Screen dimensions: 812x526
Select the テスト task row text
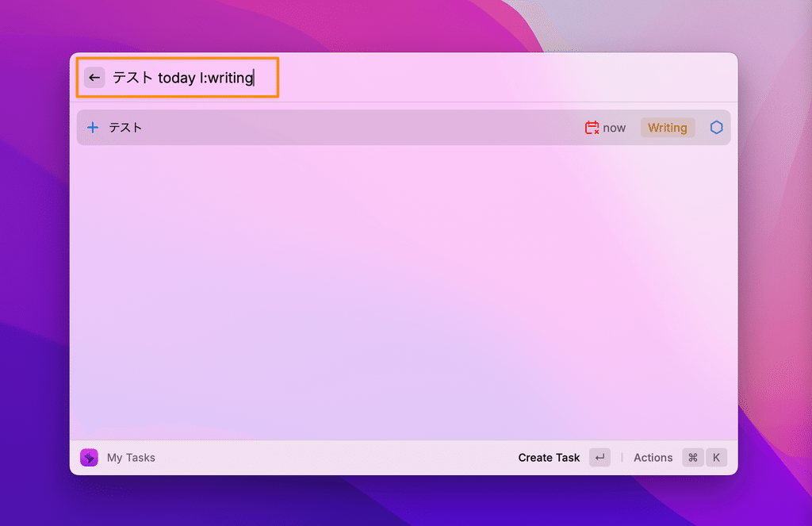[x=125, y=128]
